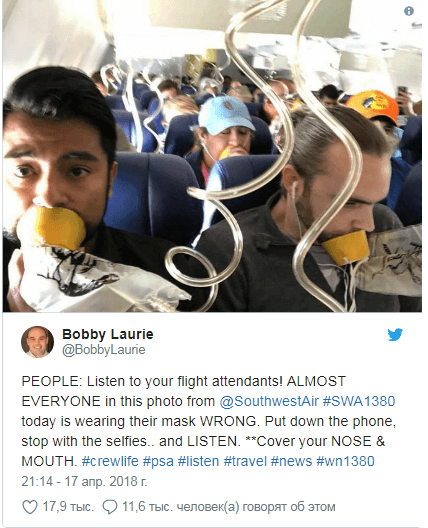Like the tweet with heart icon
This screenshot has width=428, height=528.
30,507
